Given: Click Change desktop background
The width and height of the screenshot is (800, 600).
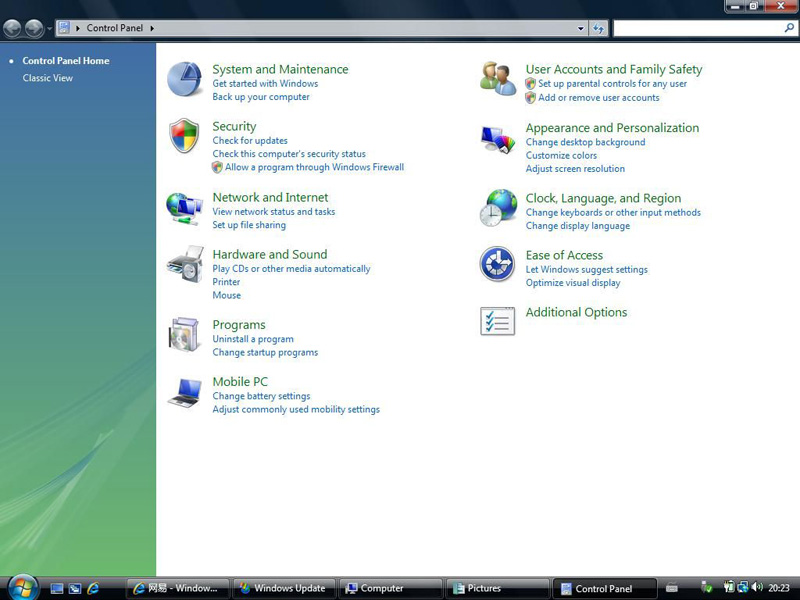Looking at the screenshot, I should point(585,142).
